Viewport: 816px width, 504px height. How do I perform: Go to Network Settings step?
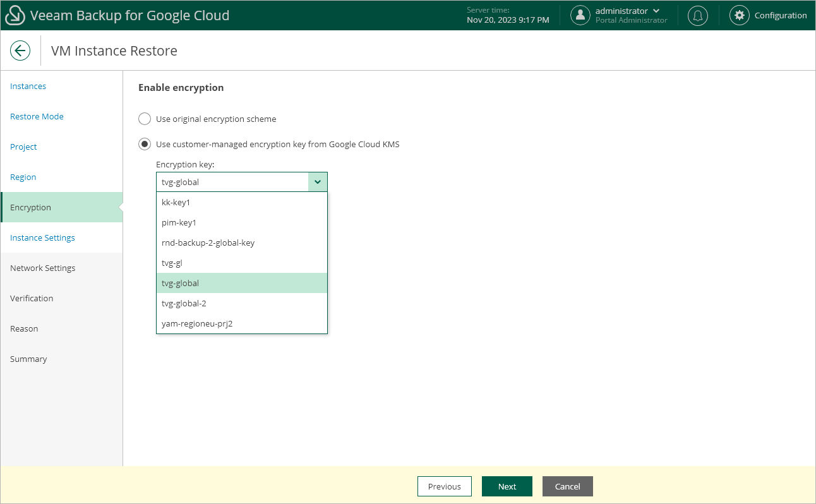tap(62, 268)
